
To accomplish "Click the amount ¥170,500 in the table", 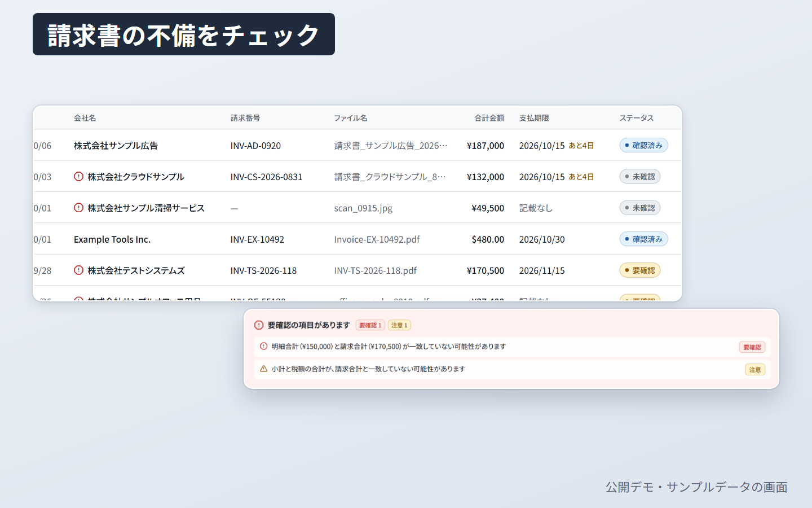I will click(x=486, y=270).
